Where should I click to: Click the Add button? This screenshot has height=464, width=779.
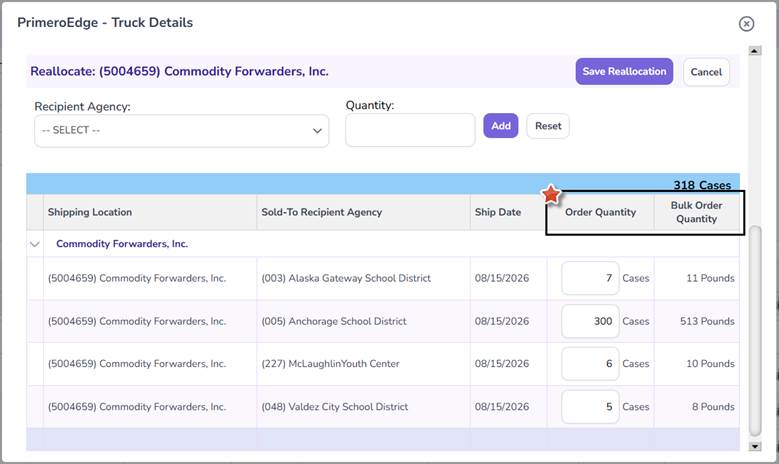pos(501,126)
